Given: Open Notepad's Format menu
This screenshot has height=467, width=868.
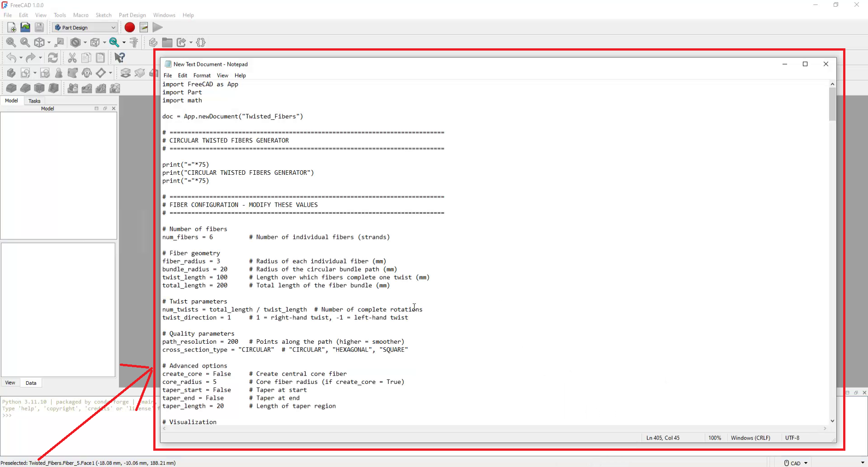Looking at the screenshot, I should [x=202, y=75].
